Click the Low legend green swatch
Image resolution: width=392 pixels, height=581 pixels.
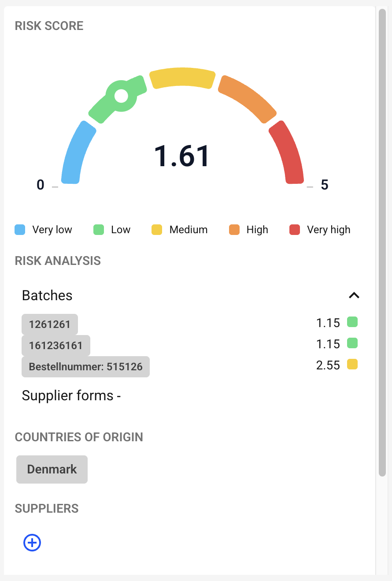(99, 230)
